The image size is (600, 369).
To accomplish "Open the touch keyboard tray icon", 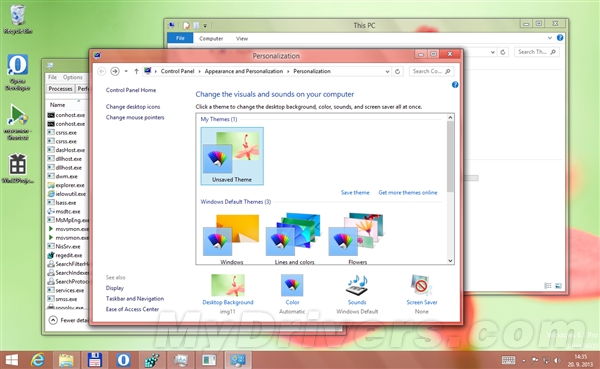I will (x=508, y=360).
